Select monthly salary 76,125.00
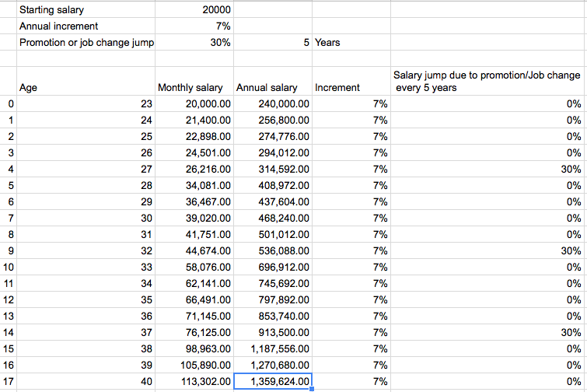Image resolution: width=587 pixels, height=392 pixels. pos(194,332)
